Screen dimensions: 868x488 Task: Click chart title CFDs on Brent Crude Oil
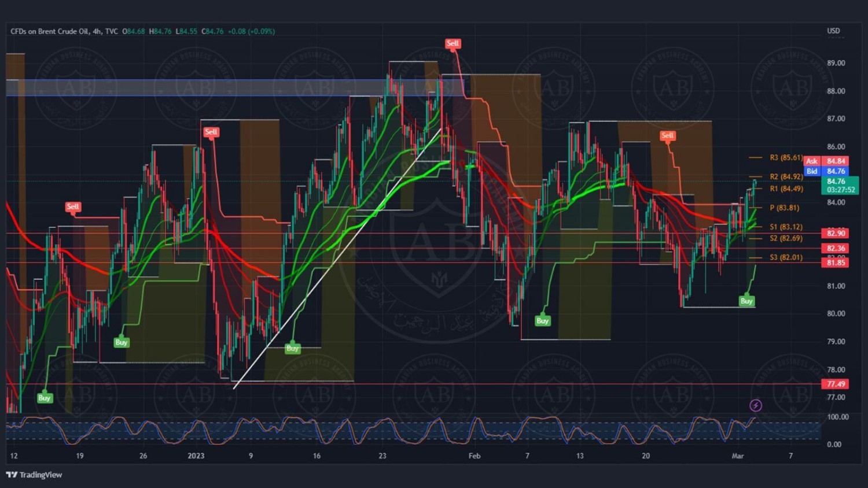coord(49,31)
